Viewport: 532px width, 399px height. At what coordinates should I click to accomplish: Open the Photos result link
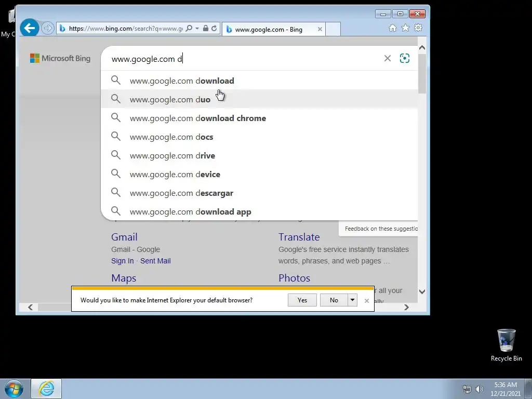[294, 278]
